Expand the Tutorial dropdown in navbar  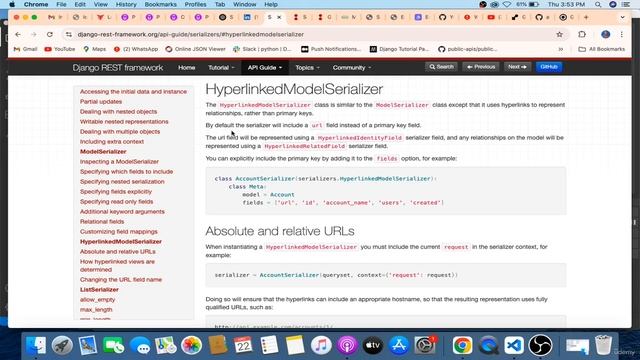221,68
